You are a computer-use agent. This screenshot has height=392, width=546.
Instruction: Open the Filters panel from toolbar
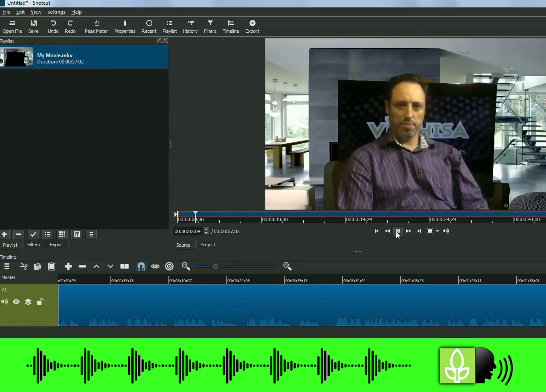point(210,26)
